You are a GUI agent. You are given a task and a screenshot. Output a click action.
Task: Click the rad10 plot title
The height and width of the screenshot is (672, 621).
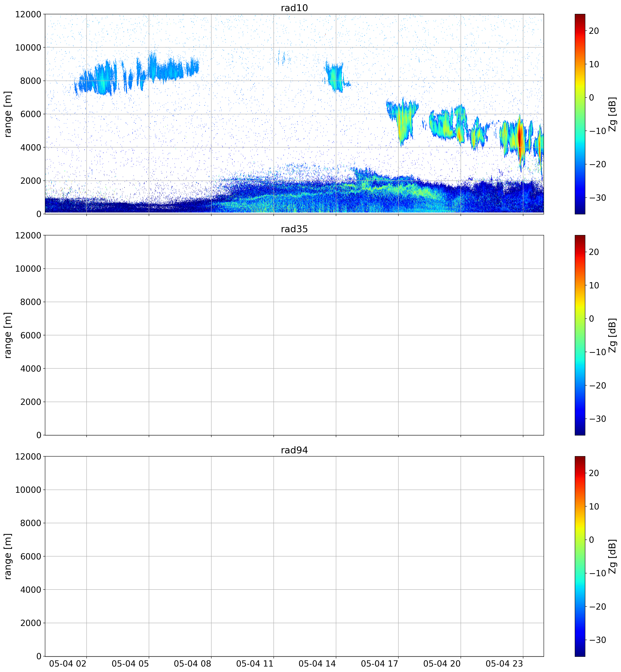pos(294,8)
